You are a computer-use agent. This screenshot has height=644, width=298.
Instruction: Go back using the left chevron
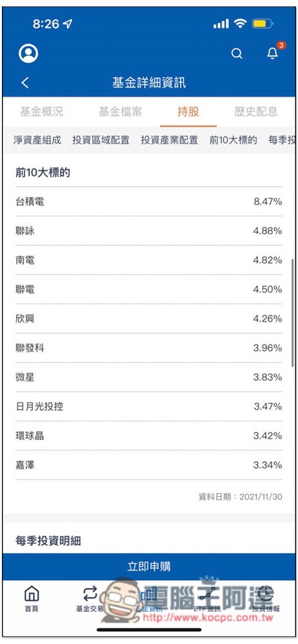pos(25,83)
